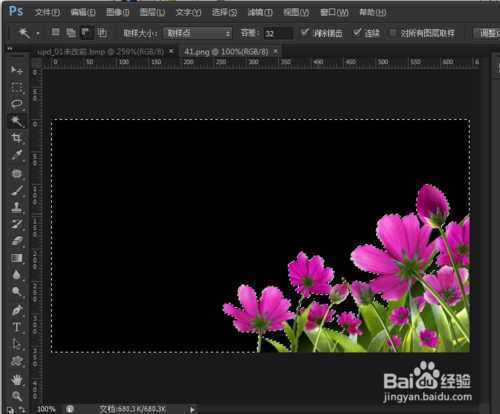Open the 图像(I) menu
Image resolution: width=500 pixels, height=414 pixels.
(118, 13)
